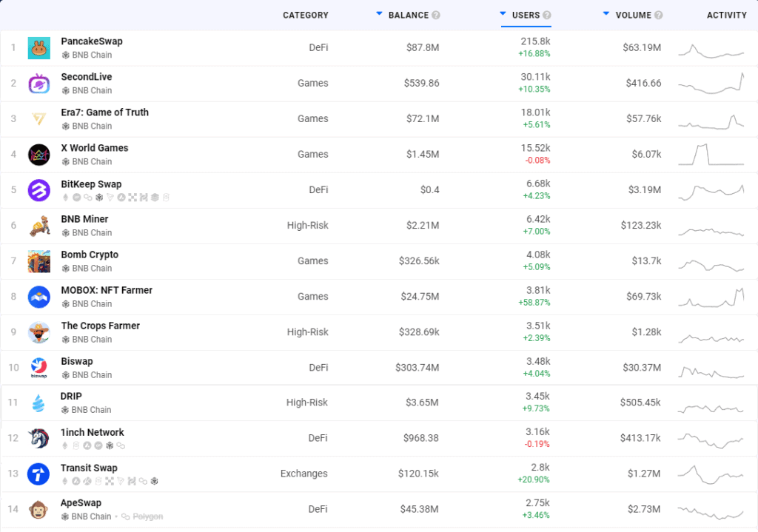The height and width of the screenshot is (532, 758).
Task: Click the Ethereum chain icon under 1inch Network
Action: click(x=65, y=445)
